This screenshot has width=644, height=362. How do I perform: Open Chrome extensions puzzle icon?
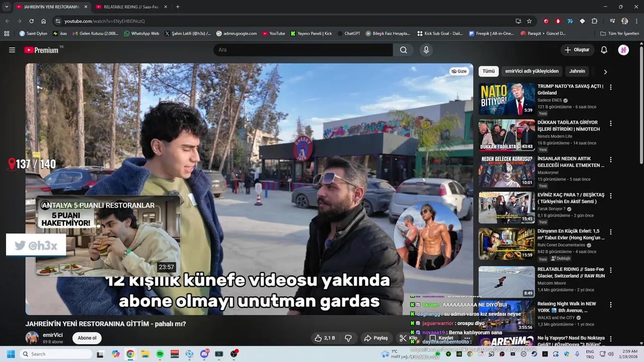pos(594,21)
